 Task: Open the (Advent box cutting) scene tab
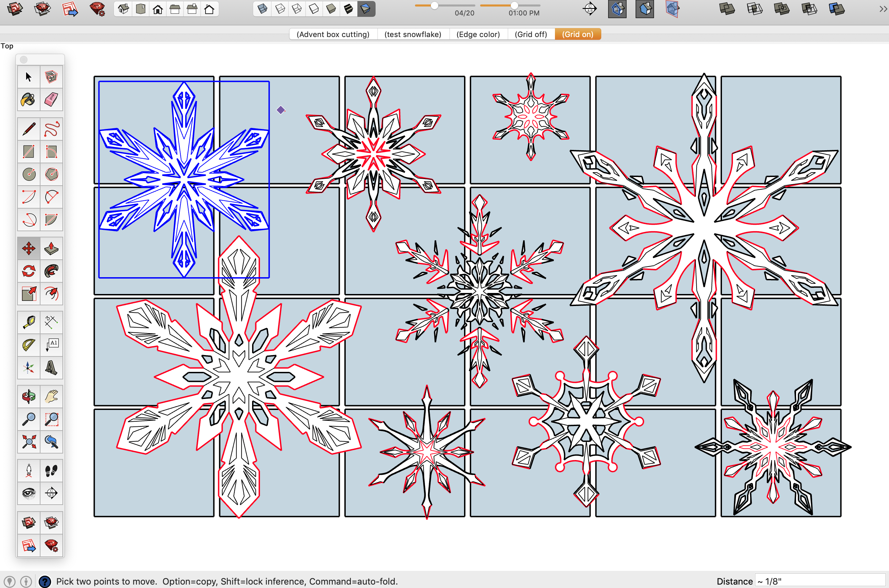tap(333, 34)
